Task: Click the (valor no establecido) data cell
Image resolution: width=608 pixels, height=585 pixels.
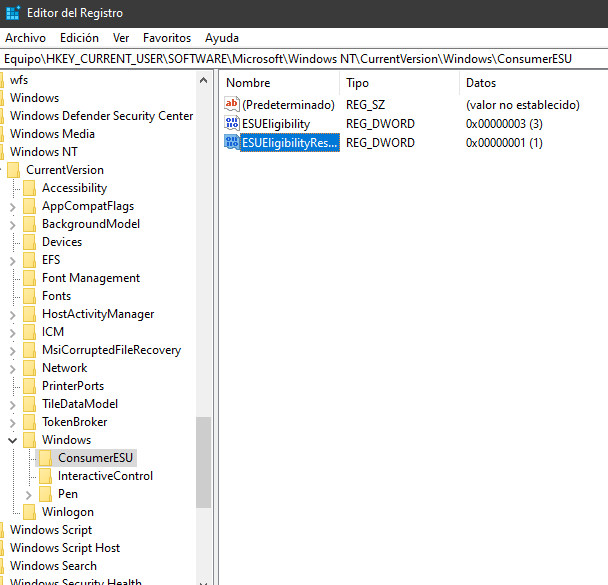Action: coord(523,105)
